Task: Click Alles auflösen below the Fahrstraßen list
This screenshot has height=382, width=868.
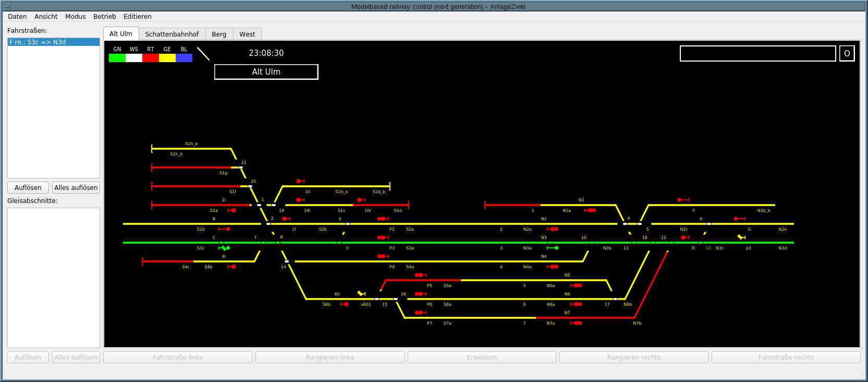Action: click(x=76, y=187)
